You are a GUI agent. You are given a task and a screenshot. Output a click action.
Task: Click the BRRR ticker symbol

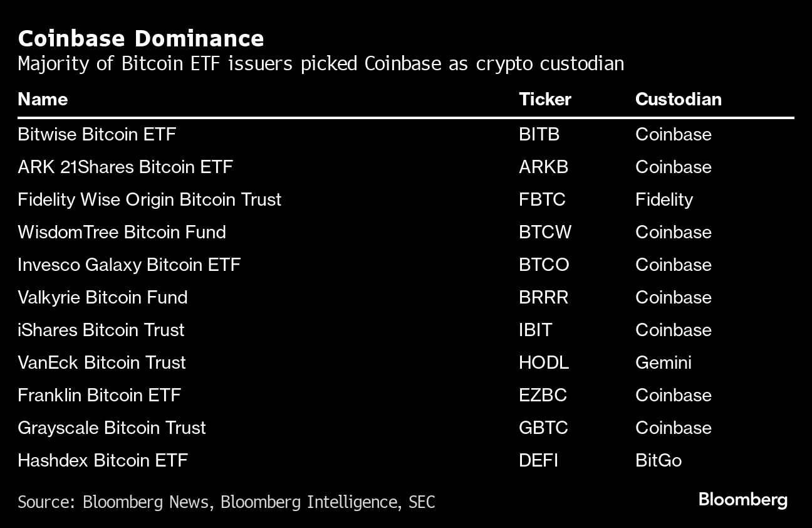click(x=543, y=297)
